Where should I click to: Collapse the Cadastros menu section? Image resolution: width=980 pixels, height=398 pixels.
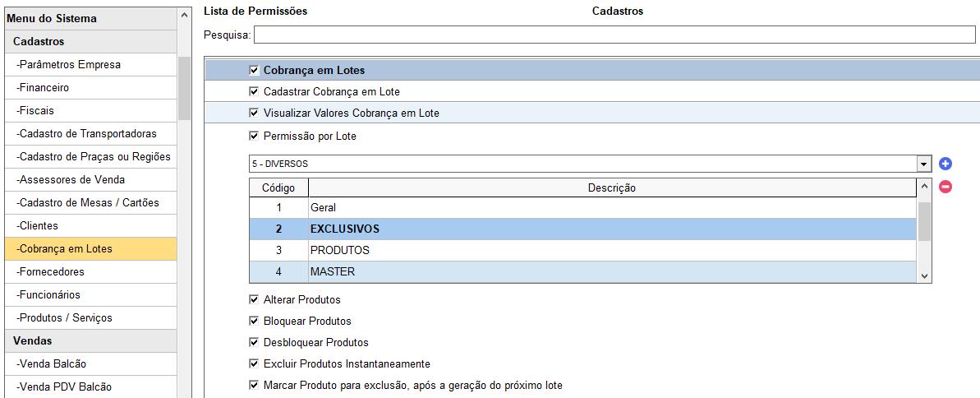click(90, 41)
